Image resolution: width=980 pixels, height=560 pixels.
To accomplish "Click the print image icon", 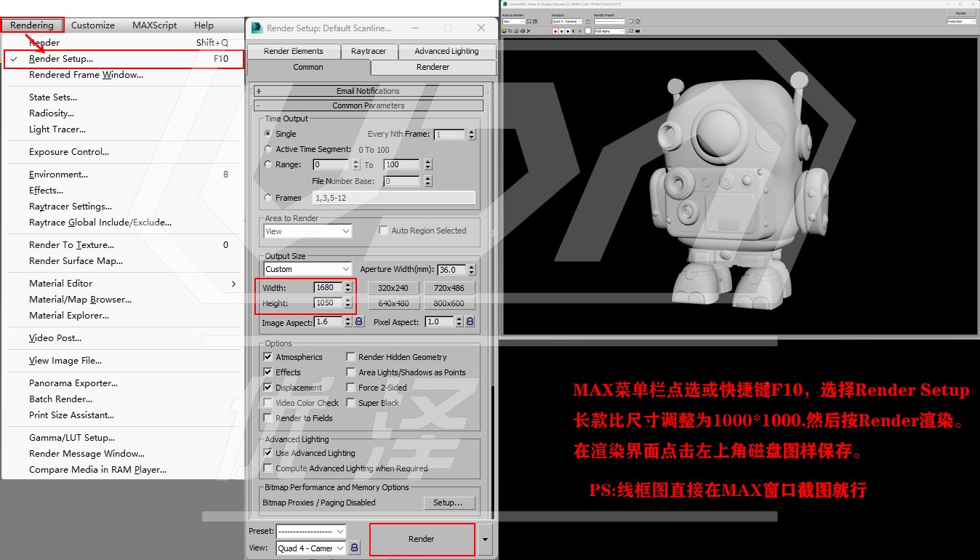I will click(x=522, y=31).
